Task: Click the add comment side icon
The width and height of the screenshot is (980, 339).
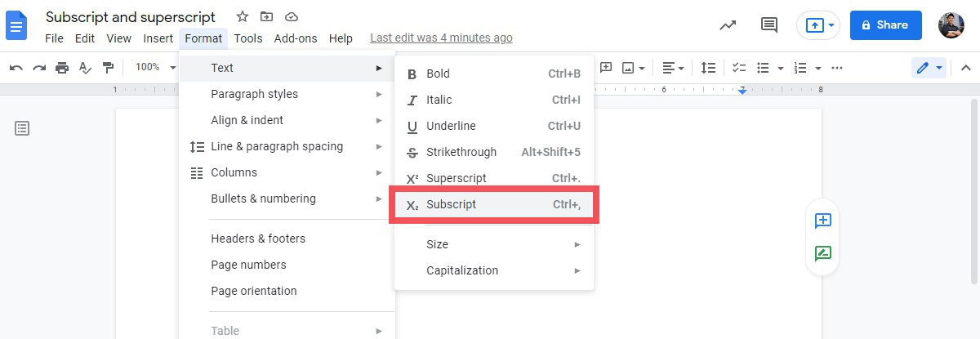Action: [x=822, y=221]
